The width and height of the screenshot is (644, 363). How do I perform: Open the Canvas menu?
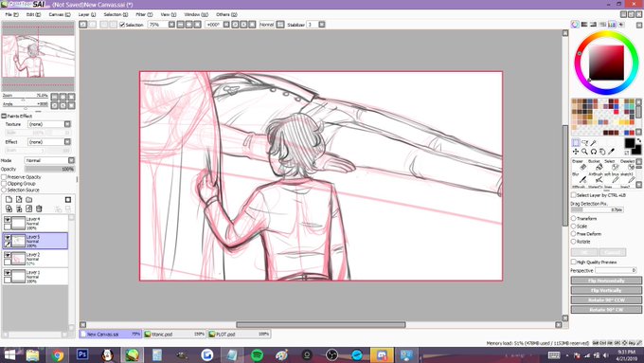[x=60, y=14]
